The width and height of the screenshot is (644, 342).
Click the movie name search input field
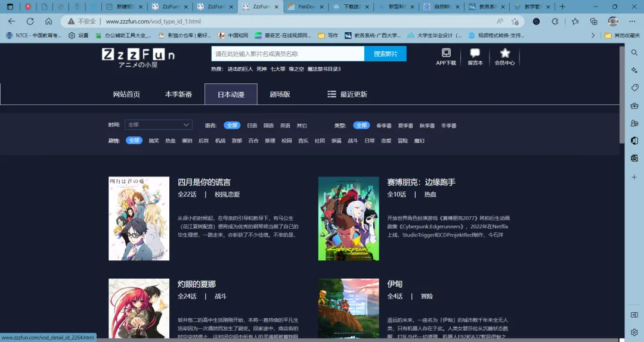click(288, 54)
